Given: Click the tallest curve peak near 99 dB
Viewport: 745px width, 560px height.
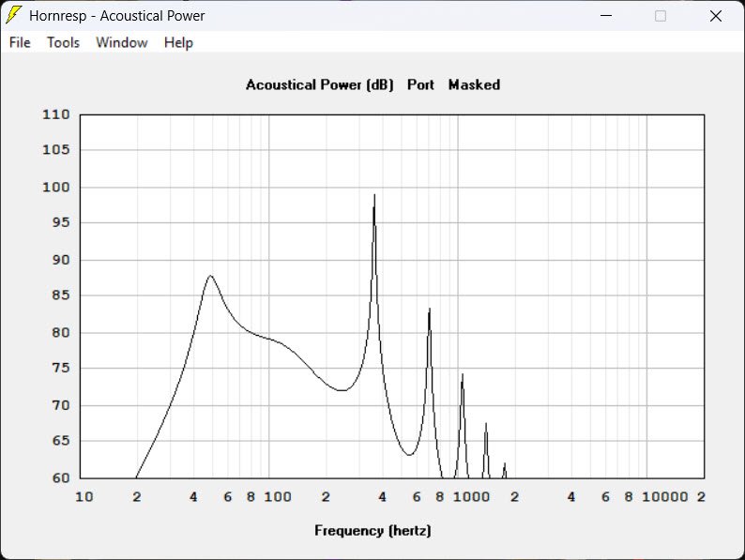Looking at the screenshot, I should click(x=374, y=195).
